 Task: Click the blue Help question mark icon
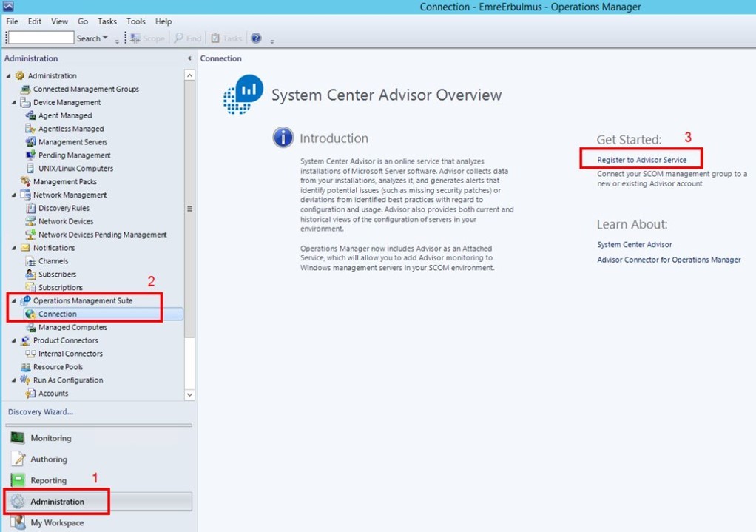pyautogui.click(x=256, y=38)
